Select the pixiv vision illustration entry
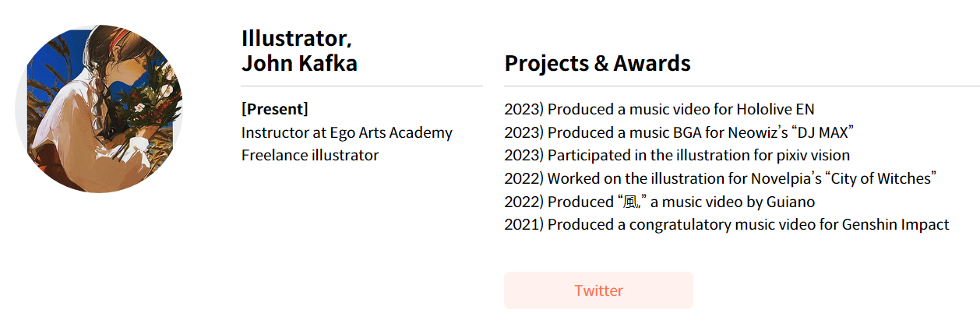Viewport: 980px width, 327px height. [x=677, y=155]
